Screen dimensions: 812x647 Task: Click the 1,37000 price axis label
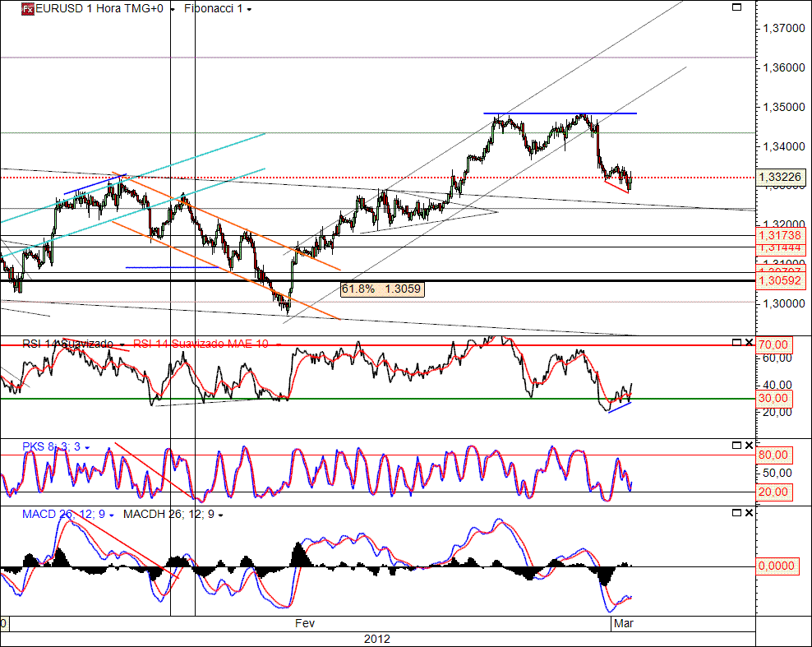(784, 29)
